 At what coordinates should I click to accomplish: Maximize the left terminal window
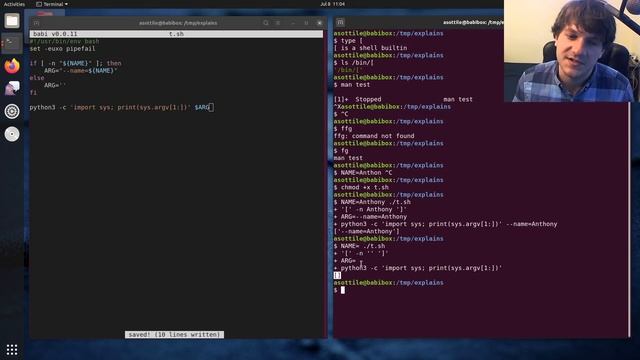click(306, 23)
